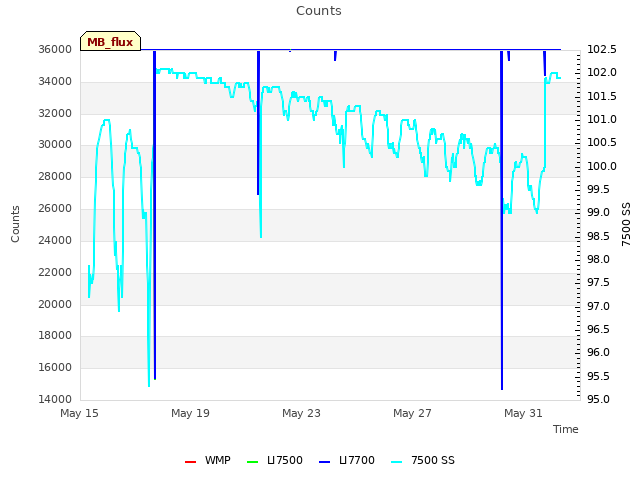Click the May 23 date tick label
Image resolution: width=640 pixels, height=480 pixels.
click(x=301, y=413)
